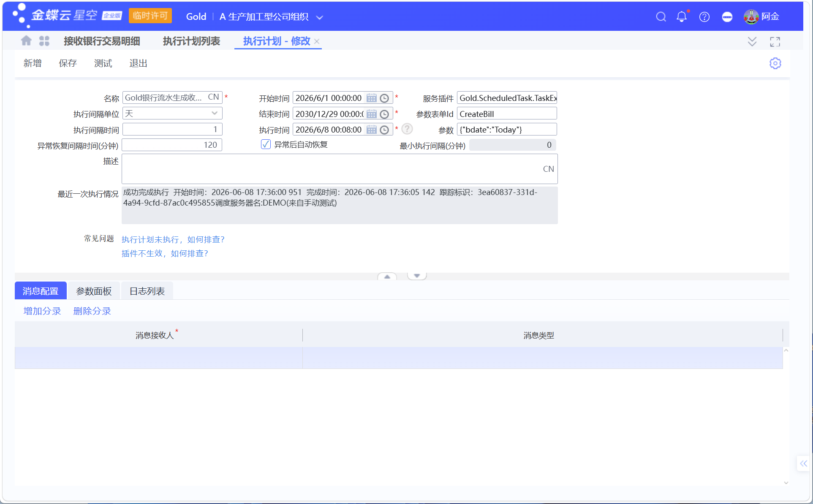813x504 pixels.
Task: Expand the lower panel down arrow
Action: point(417,276)
